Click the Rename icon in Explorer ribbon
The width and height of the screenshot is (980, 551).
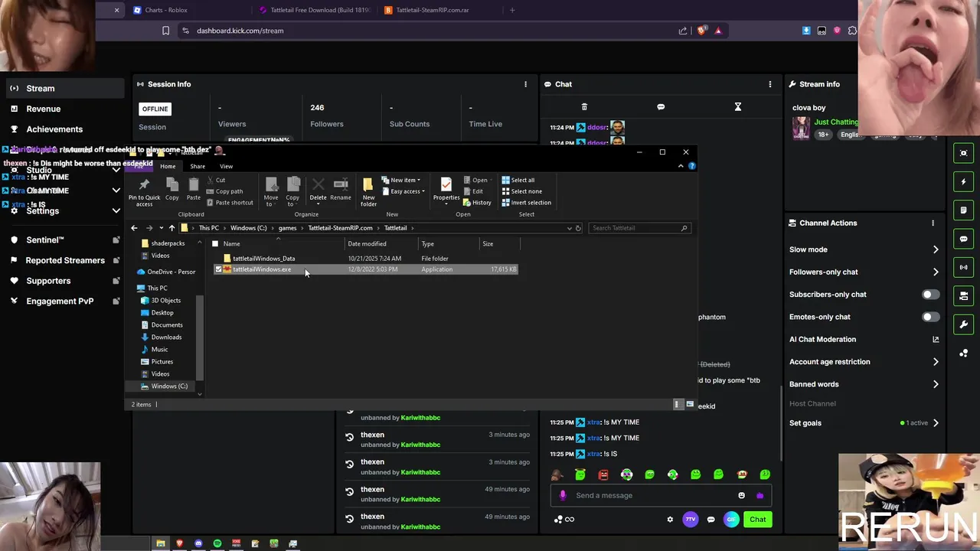pyautogui.click(x=341, y=189)
